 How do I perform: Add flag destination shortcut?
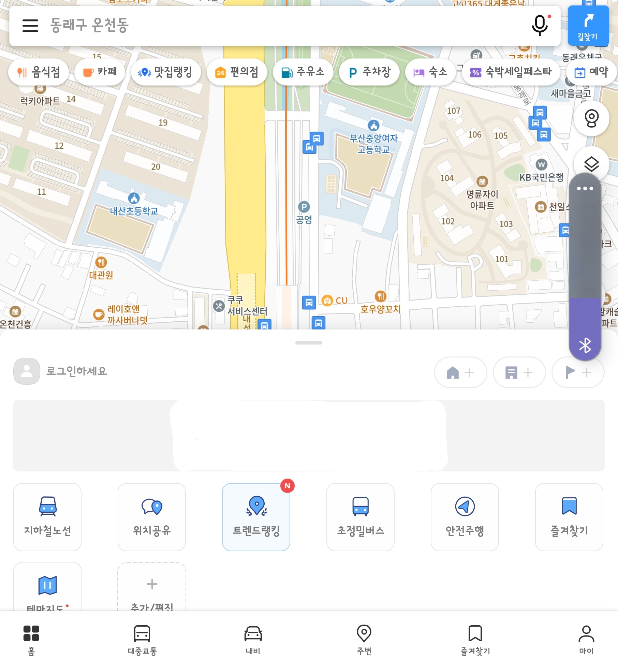pos(578,372)
